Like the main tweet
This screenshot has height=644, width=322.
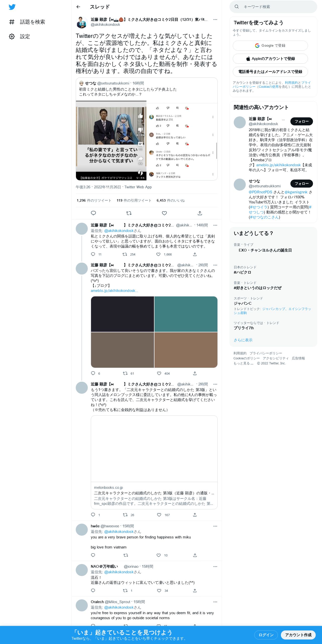165,213
